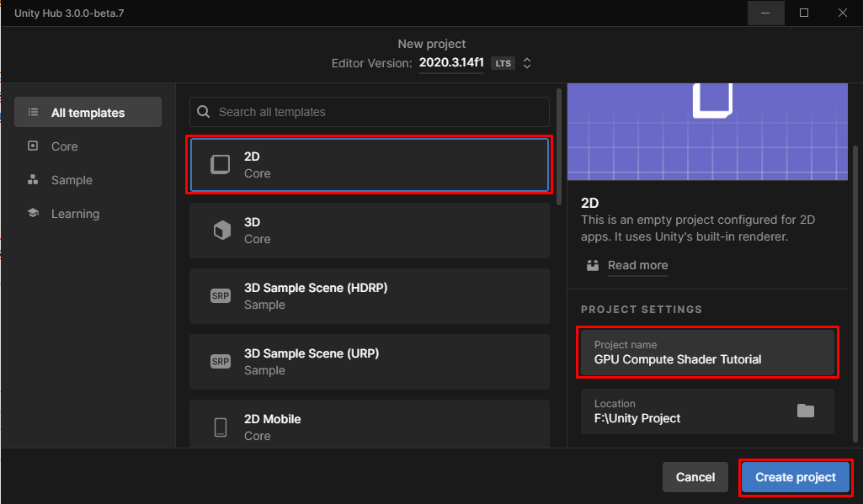Cancel the new project dialog

tap(695, 477)
